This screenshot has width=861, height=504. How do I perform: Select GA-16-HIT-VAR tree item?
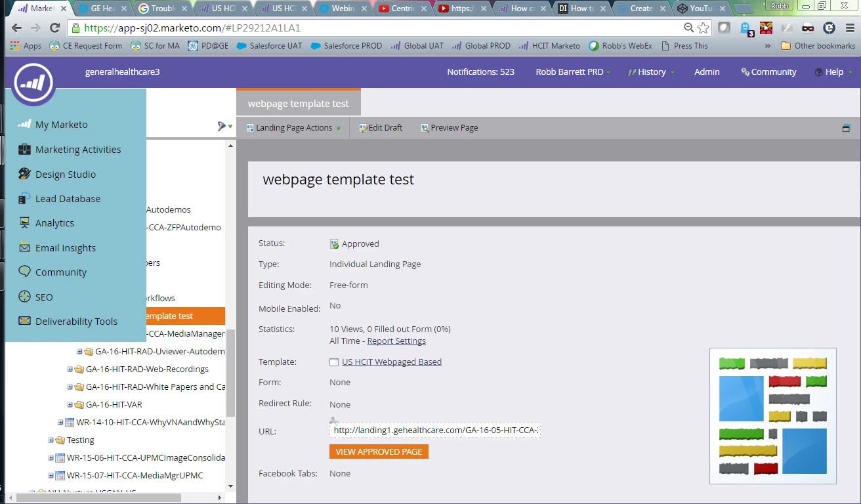114,405
